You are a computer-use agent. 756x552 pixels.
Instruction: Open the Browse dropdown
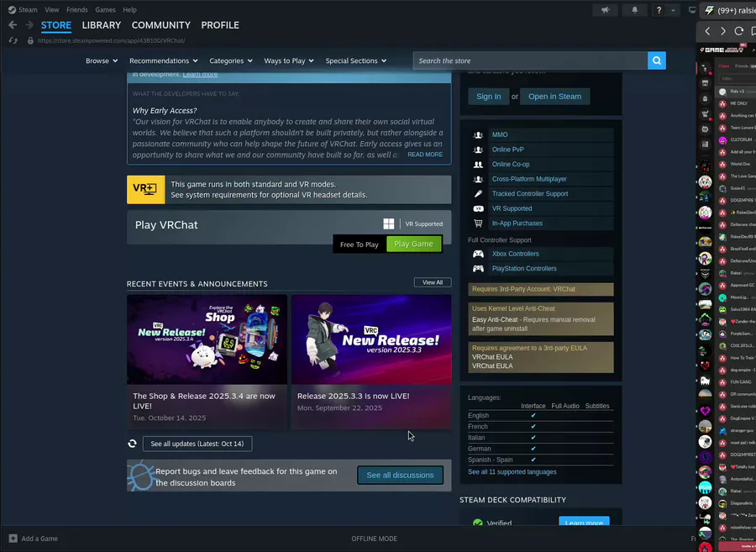(102, 60)
